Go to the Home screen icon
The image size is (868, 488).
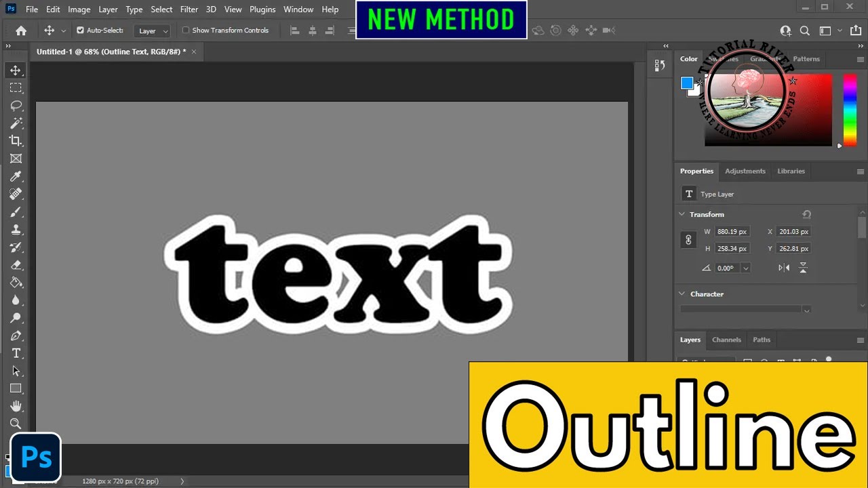[21, 30]
